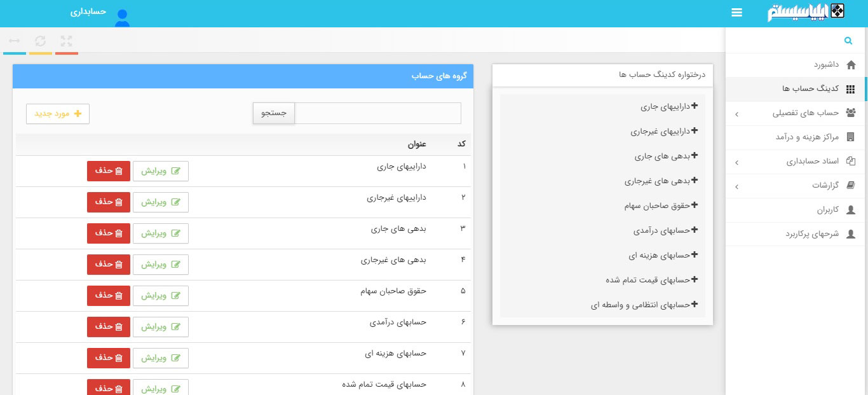Expand the حقوق صاحبان سهام tree node
Image resolution: width=868 pixels, height=395 pixels.
pos(695,205)
